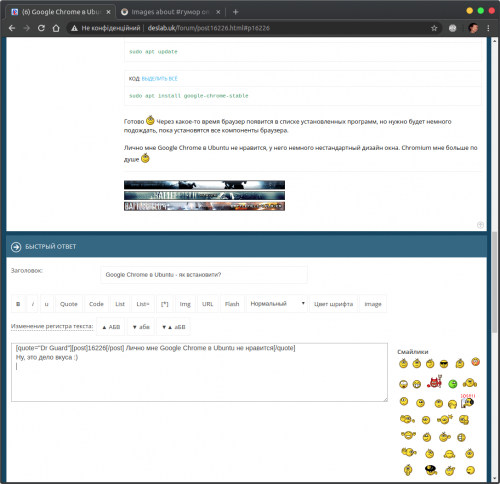Screen dimensions: 500x484
Task: Open a new browser tab
Action: [236, 12]
